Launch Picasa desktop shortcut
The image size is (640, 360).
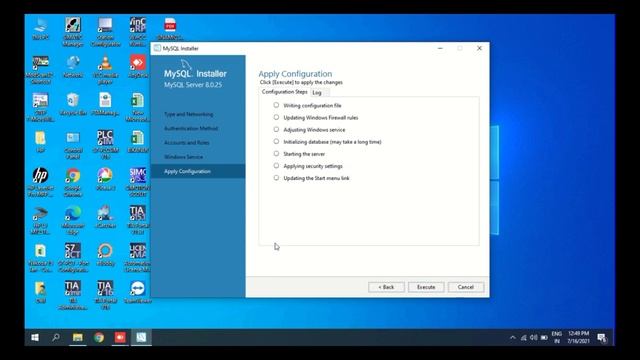[x=105, y=179]
